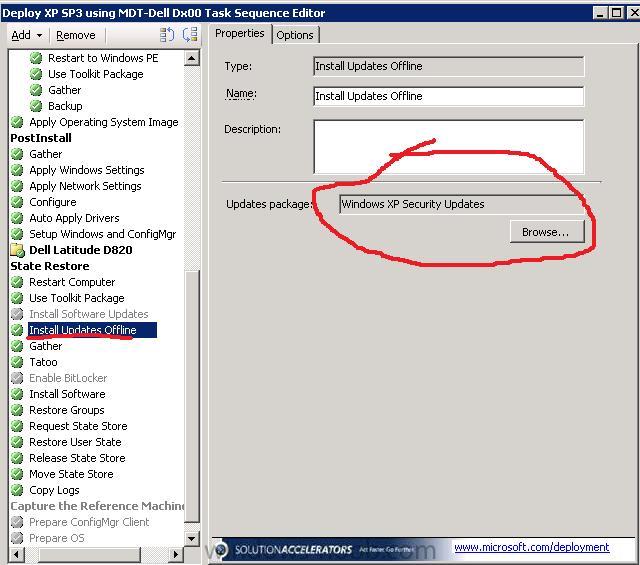The height and width of the screenshot is (565, 640).
Task: Click the task list scroll up arrow
Action: [x=191, y=58]
